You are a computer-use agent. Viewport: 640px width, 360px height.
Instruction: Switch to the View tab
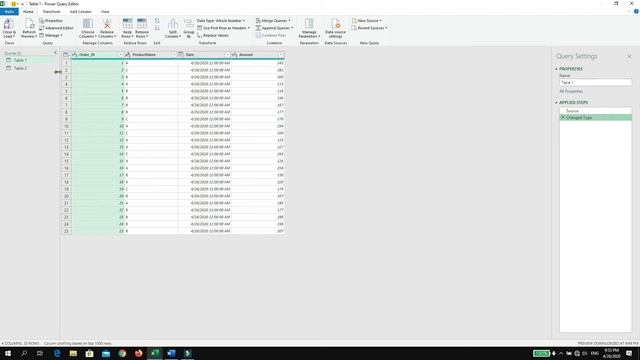105,11
